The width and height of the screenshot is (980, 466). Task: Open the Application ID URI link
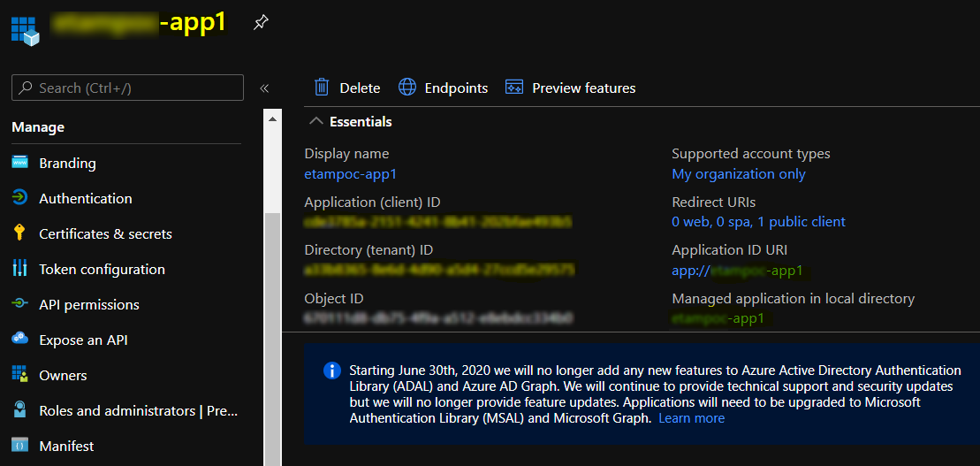(x=738, y=271)
